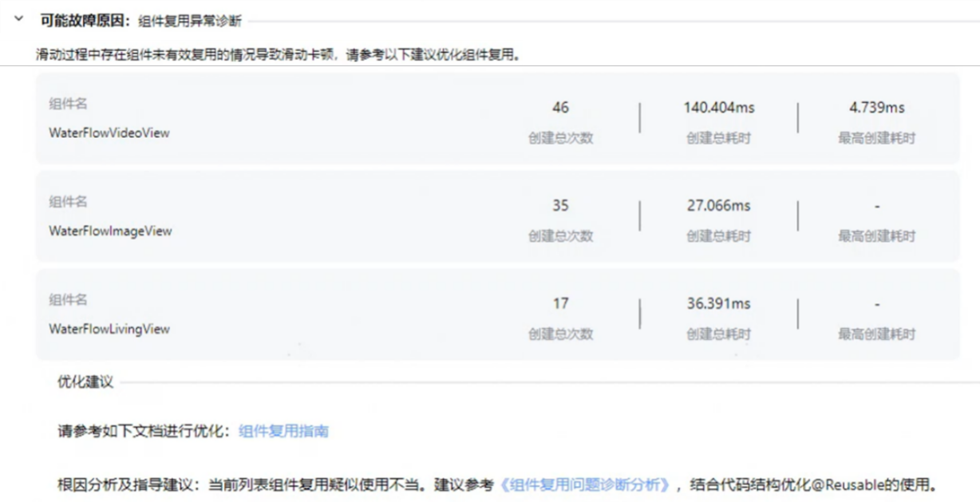The width and height of the screenshot is (980, 502).
Task: Click the creation count 17 for WaterFlowLivingView
Action: pyautogui.click(x=559, y=303)
